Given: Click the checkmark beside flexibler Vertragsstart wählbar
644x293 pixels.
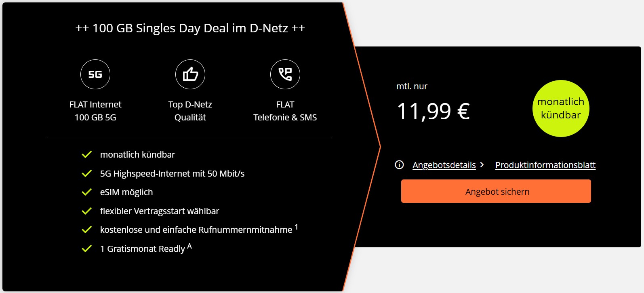Looking at the screenshot, I should pyautogui.click(x=87, y=211).
